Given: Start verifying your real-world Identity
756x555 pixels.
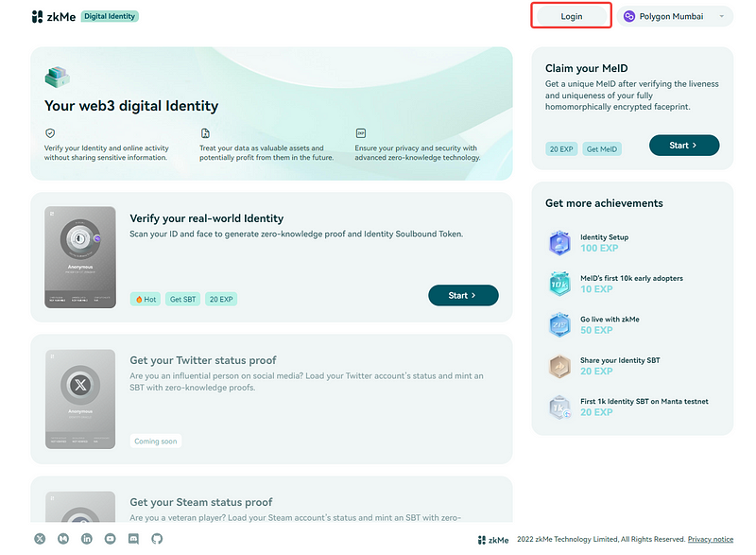Looking at the screenshot, I should coord(463,295).
